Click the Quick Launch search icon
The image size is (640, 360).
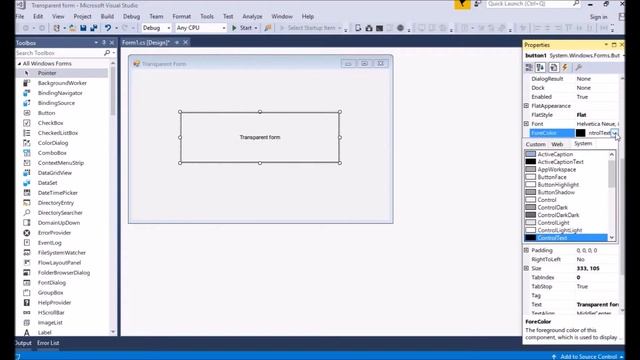click(576, 4)
